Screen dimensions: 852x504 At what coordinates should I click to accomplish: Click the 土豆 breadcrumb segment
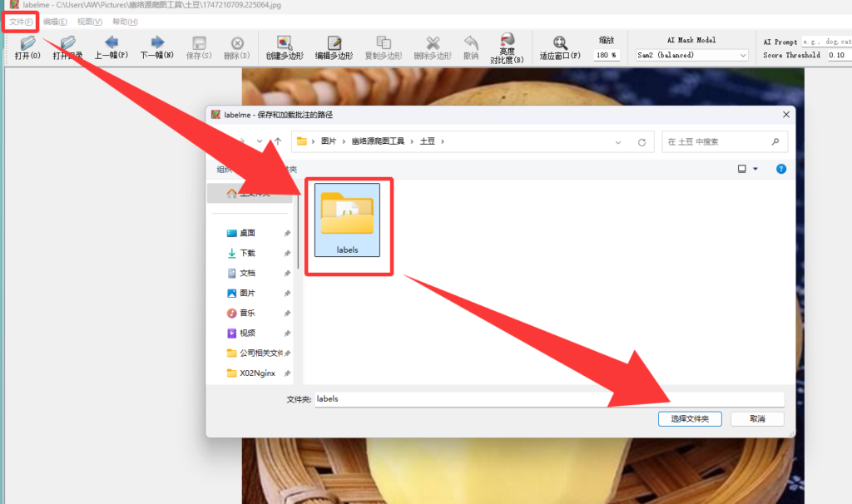[x=427, y=141]
